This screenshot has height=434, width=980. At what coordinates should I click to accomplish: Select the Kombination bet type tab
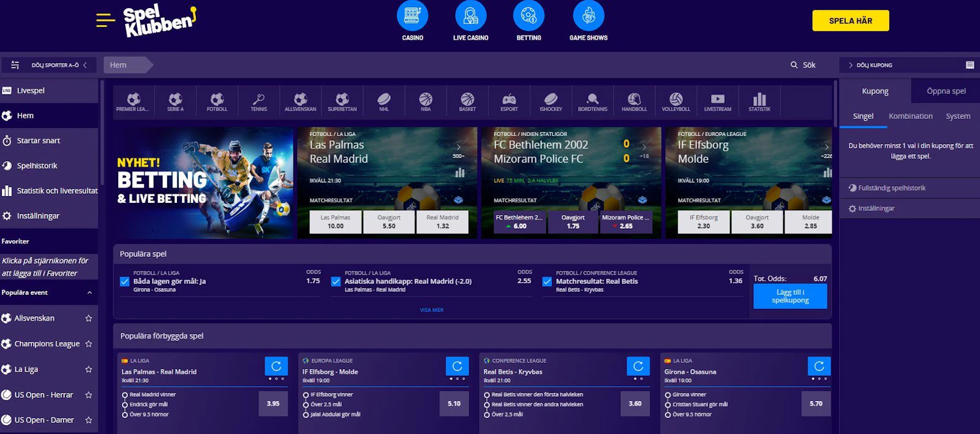910,116
